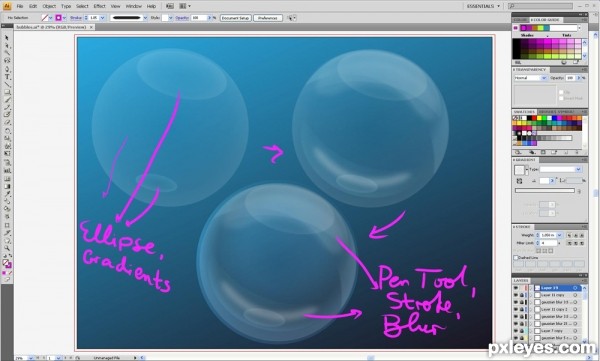Select the Hand tool
Image resolution: width=600 pixels, height=361 pixels.
coord(7,241)
